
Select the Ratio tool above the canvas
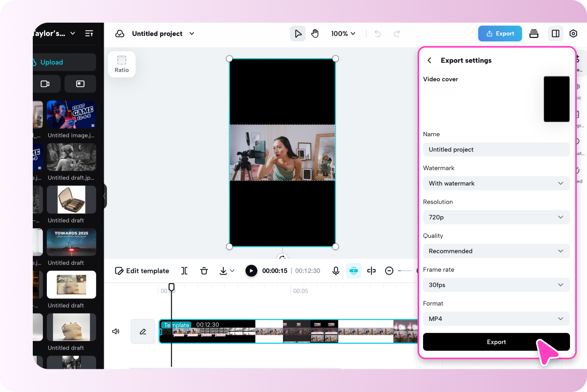[121, 64]
